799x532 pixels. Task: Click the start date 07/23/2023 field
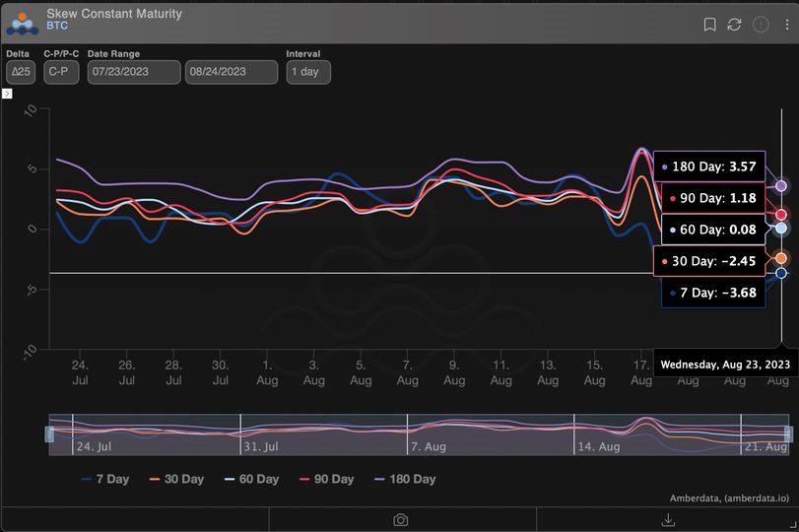pos(134,72)
